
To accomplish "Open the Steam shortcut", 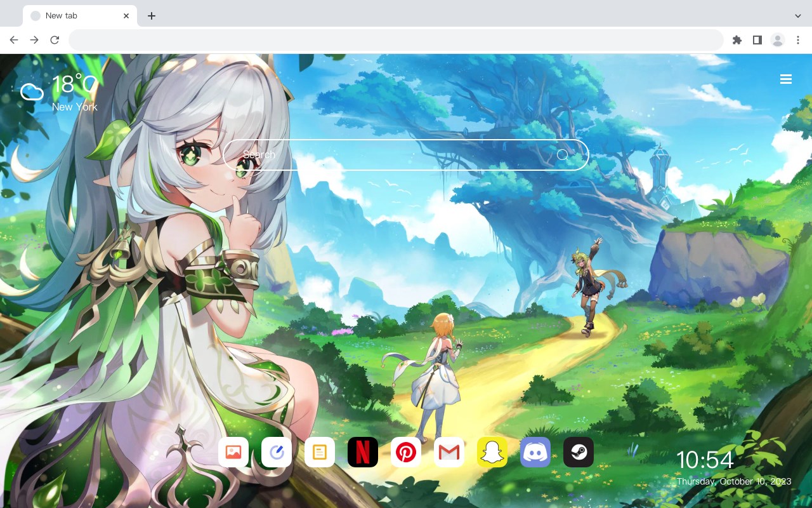I will pyautogui.click(x=579, y=452).
